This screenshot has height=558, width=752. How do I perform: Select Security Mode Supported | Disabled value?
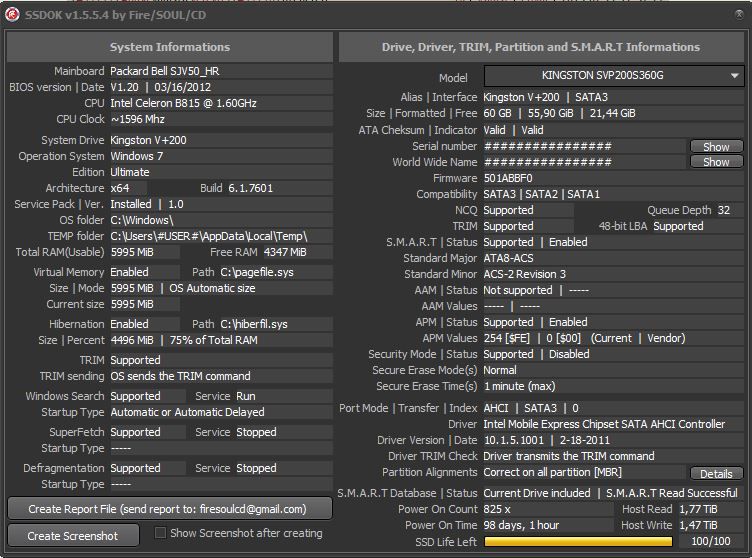536,354
